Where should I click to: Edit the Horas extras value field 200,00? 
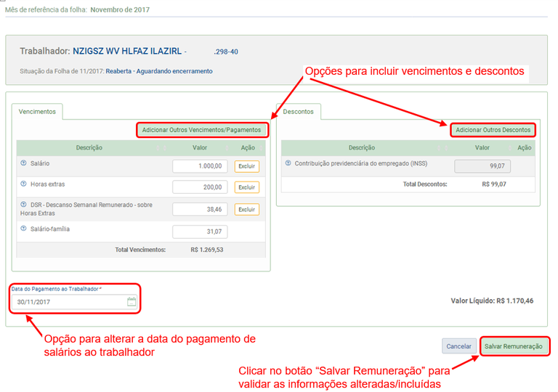[x=200, y=187]
